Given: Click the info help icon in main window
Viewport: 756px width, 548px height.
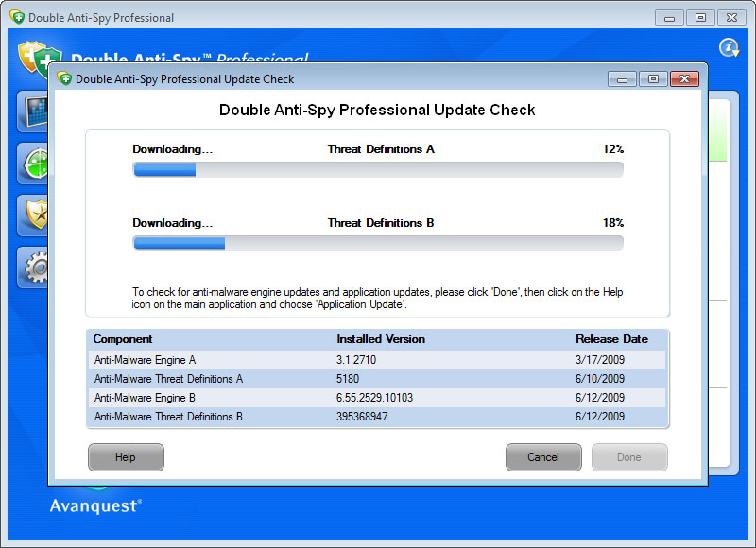Looking at the screenshot, I should click(729, 48).
